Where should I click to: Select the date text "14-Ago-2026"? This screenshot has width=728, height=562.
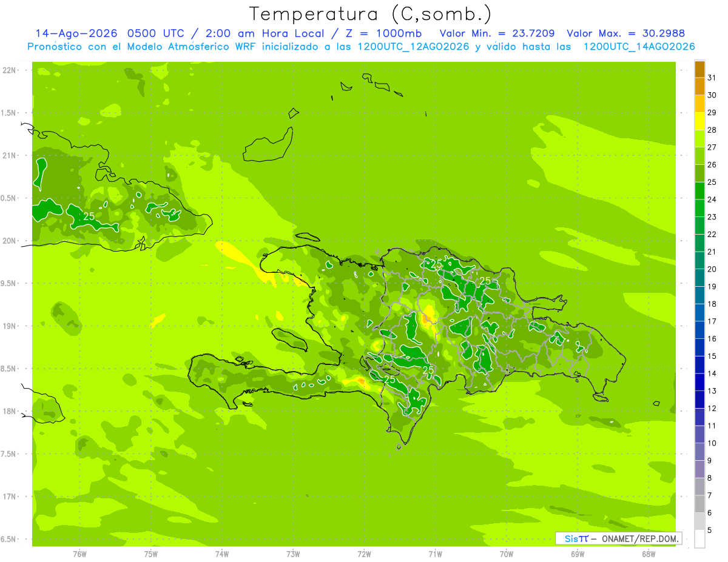click(76, 33)
